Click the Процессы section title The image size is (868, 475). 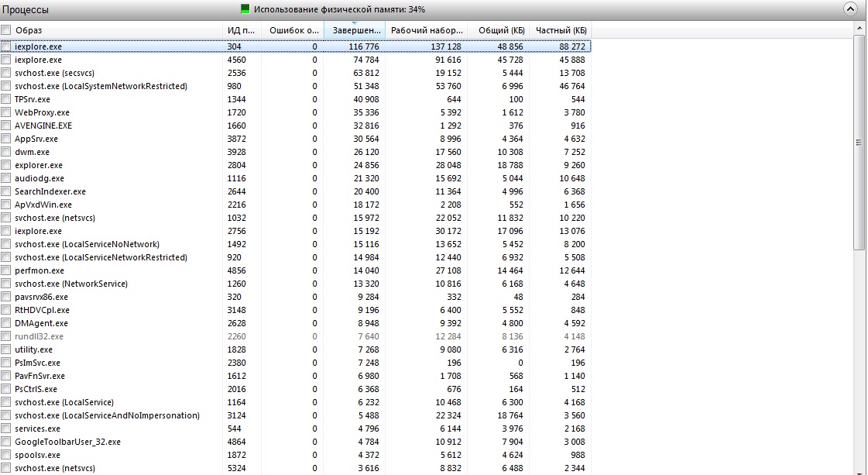[x=26, y=10]
